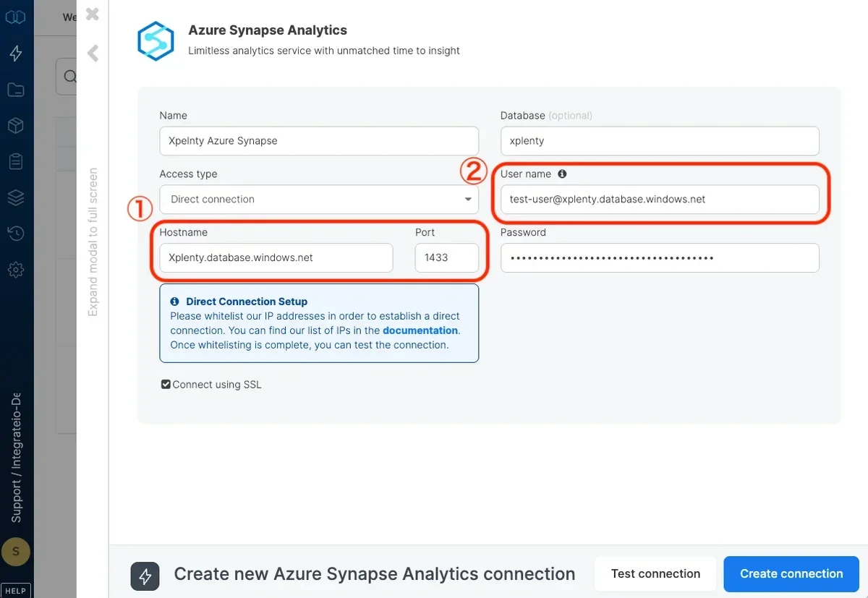
Task: Select the layers/connections icon in sidebar
Action: tap(16, 197)
